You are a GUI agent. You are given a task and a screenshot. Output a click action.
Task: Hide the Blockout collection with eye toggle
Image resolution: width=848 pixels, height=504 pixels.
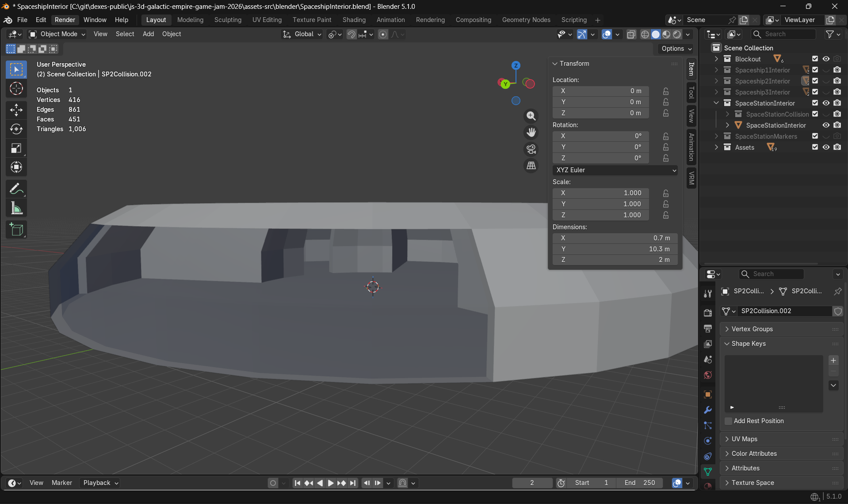[826, 59]
